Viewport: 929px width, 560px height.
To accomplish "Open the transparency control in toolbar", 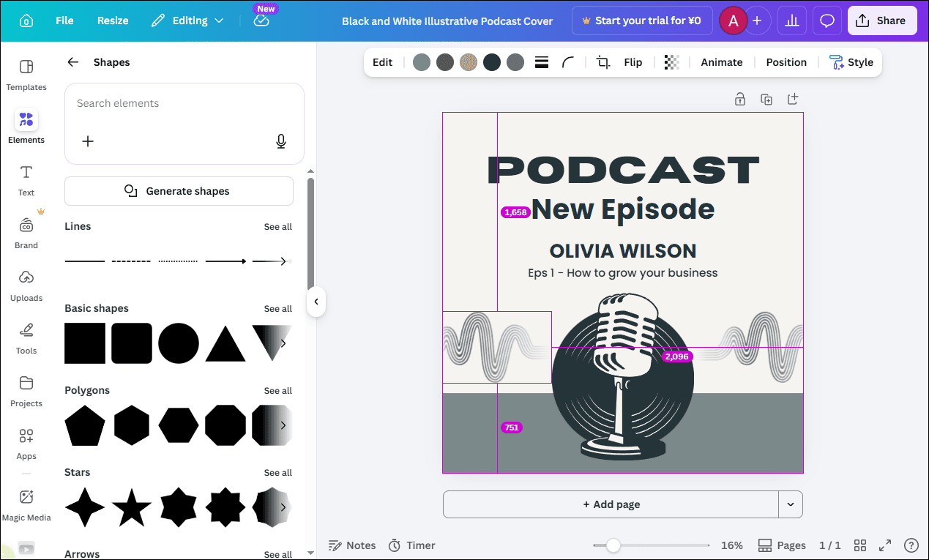I will click(x=671, y=62).
